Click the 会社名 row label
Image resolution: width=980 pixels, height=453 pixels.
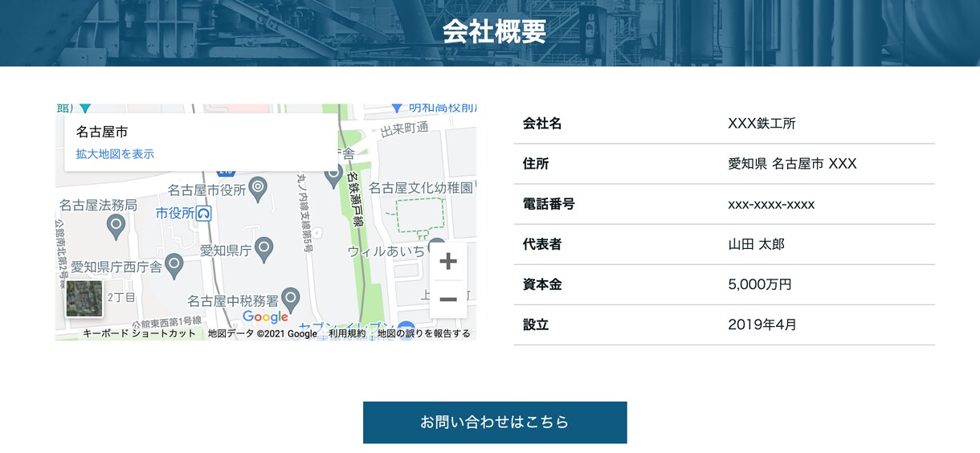(542, 124)
